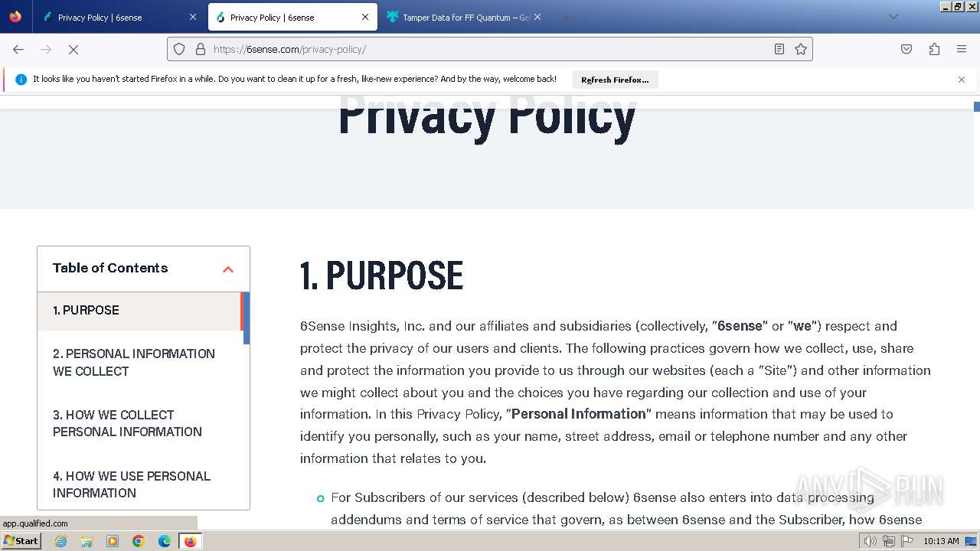980x551 pixels.
Task: Launch Internet Explorer from taskbar
Action: [61, 541]
